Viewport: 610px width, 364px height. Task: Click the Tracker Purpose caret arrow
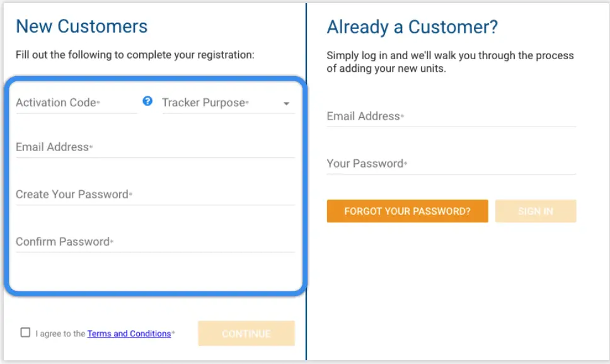coord(287,103)
